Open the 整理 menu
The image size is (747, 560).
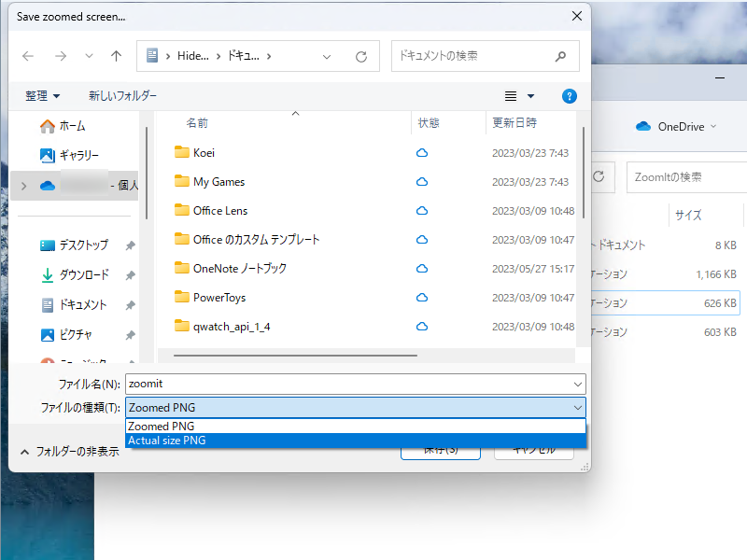pyautogui.click(x=42, y=96)
